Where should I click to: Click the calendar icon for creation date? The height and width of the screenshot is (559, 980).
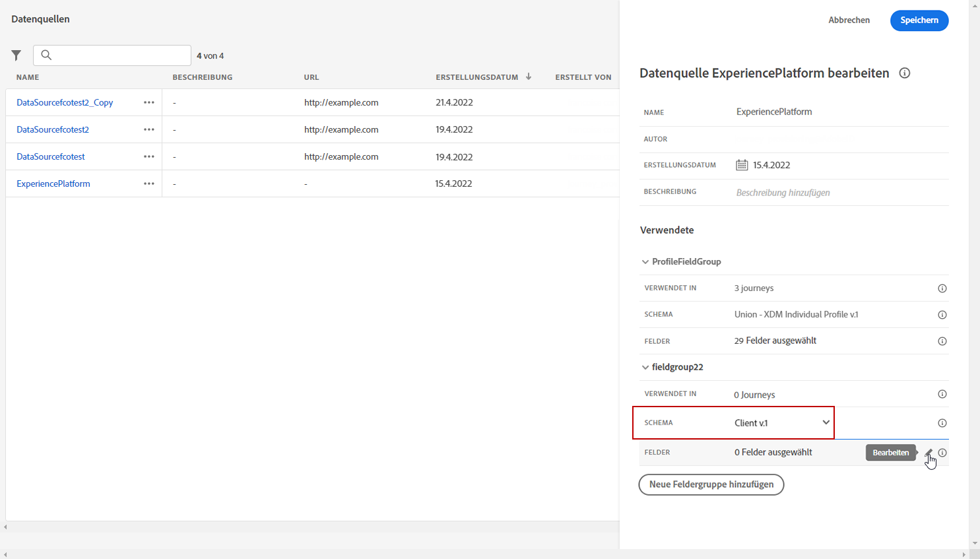pyautogui.click(x=742, y=165)
